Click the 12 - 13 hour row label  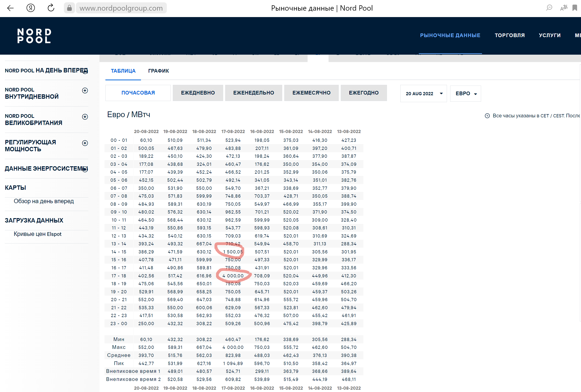tap(119, 236)
